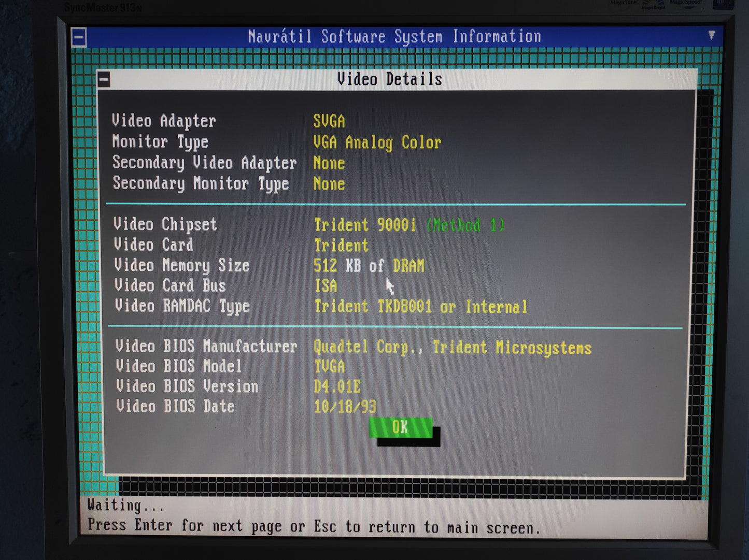
Task: Click the 512 KB of DRAM value
Action: (369, 266)
